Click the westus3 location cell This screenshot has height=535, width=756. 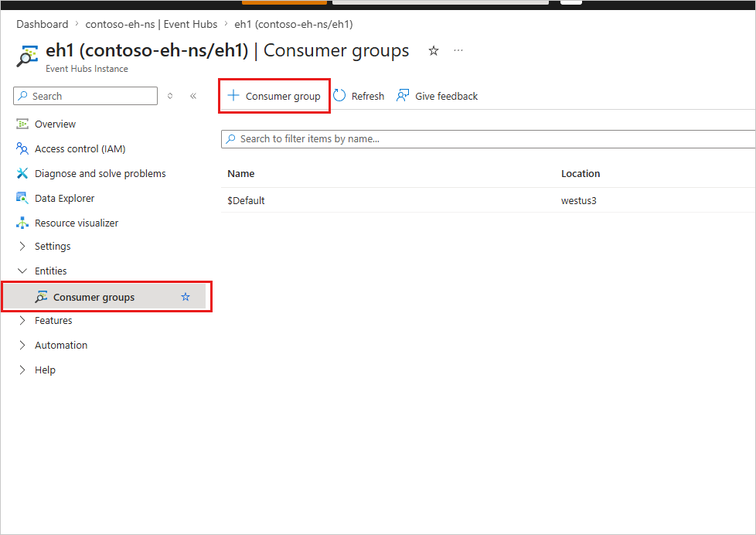(x=578, y=201)
